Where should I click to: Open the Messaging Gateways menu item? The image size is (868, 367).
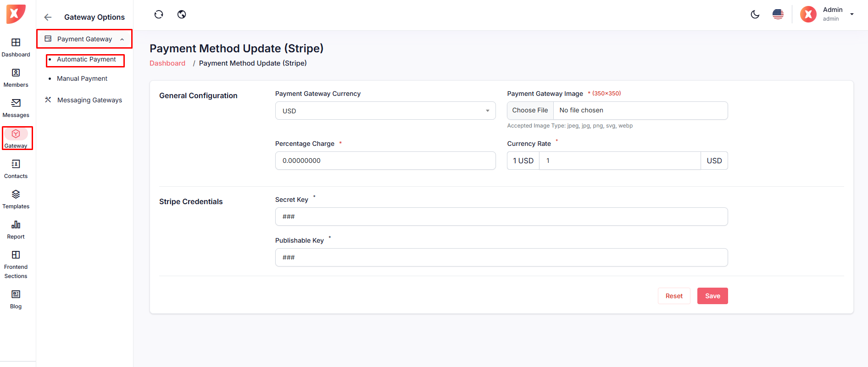coord(89,100)
